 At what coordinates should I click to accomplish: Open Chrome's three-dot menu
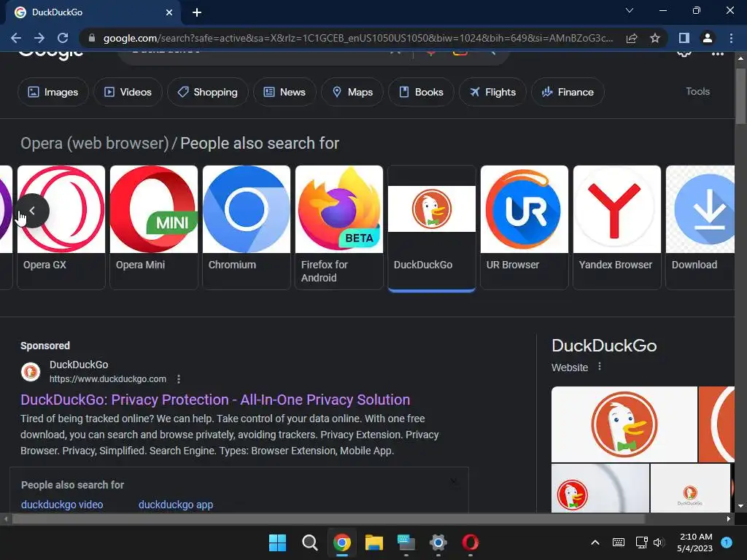tap(731, 38)
